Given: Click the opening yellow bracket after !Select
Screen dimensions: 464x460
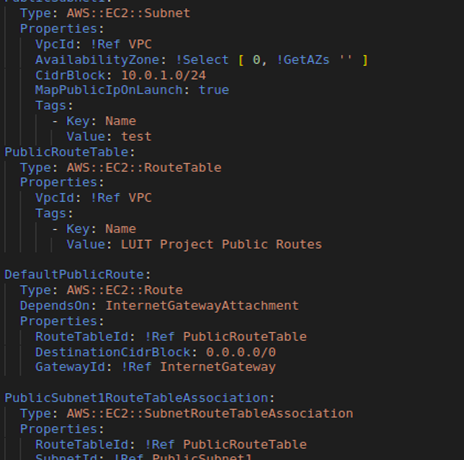Looking at the screenshot, I should [241, 60].
